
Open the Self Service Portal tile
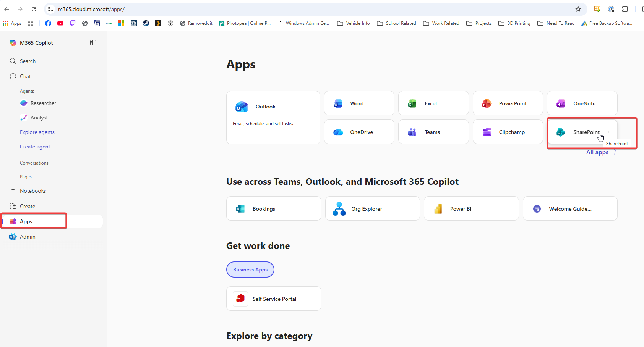(274, 299)
